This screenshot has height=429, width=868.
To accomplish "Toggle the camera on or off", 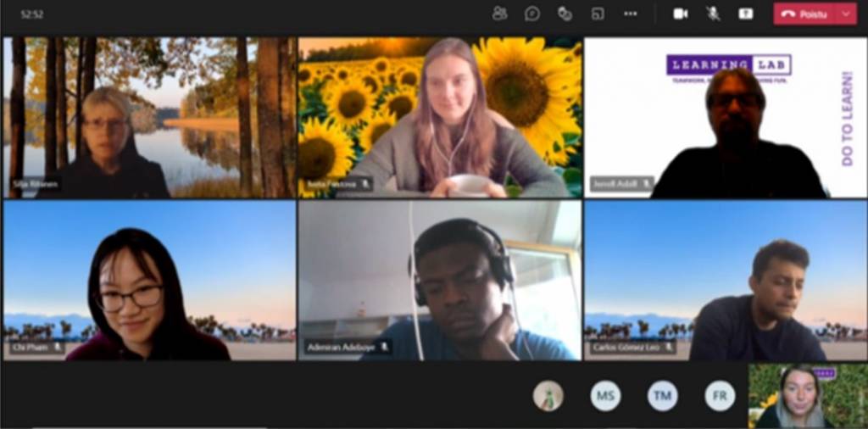I will (680, 14).
